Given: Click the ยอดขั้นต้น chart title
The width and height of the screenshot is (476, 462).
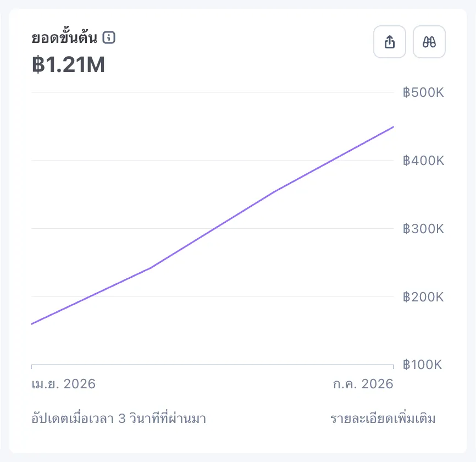Looking at the screenshot, I should coord(64,38).
